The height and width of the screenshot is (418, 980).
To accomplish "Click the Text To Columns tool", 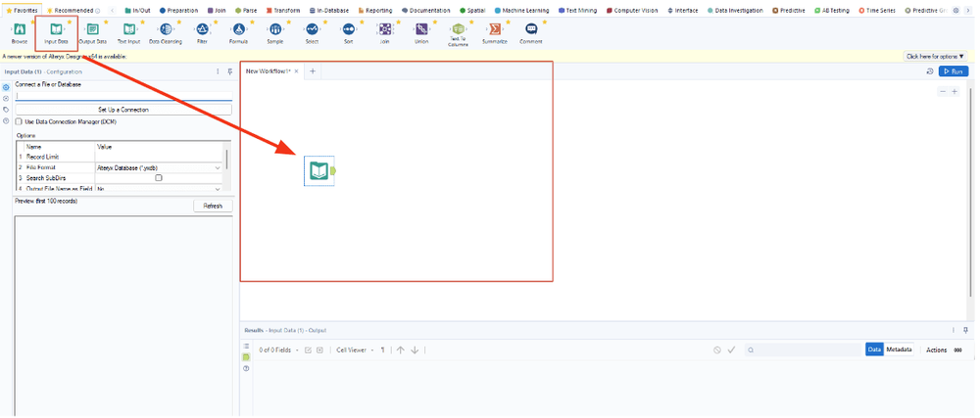I will click(x=458, y=30).
